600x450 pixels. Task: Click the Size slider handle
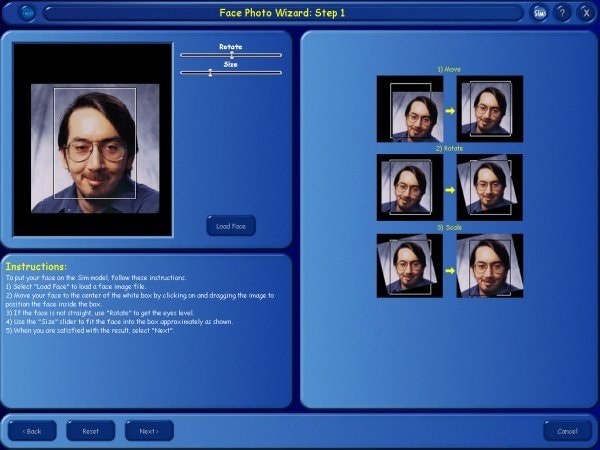(x=210, y=72)
